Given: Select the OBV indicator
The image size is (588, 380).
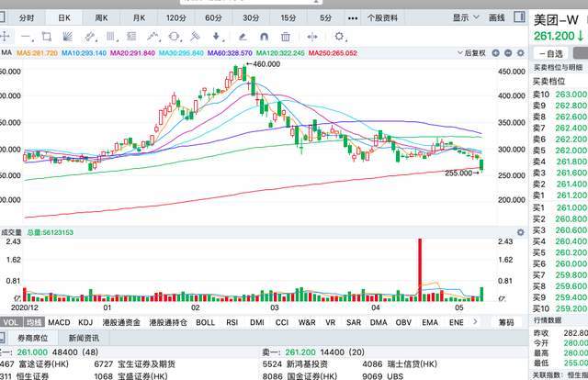Looking at the screenshot, I should pos(403,322).
